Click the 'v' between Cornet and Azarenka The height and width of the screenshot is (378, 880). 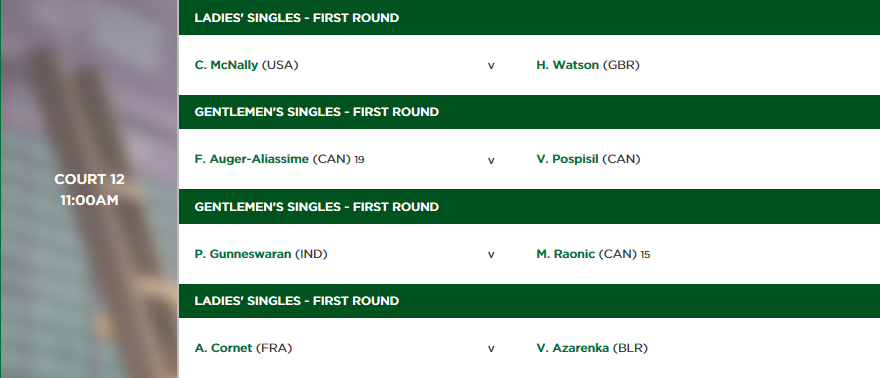click(x=491, y=349)
